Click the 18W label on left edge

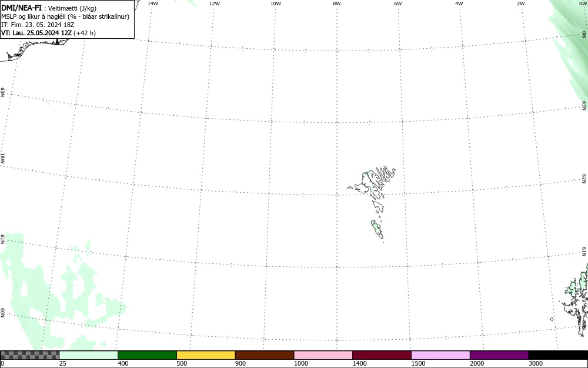click(x=2, y=158)
